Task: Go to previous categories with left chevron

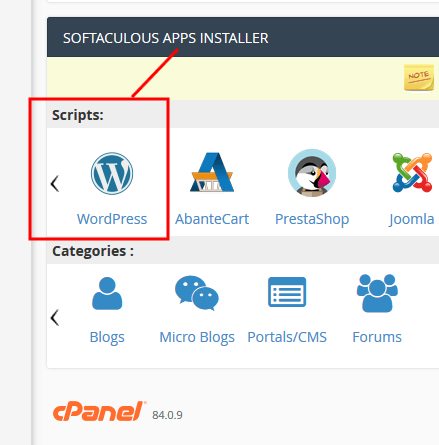Action: pyautogui.click(x=55, y=318)
